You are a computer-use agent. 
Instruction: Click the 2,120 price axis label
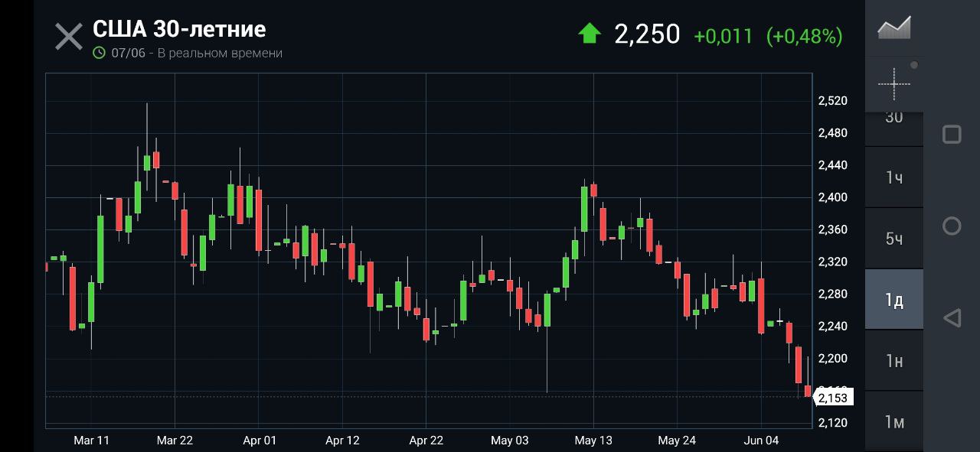833,422
